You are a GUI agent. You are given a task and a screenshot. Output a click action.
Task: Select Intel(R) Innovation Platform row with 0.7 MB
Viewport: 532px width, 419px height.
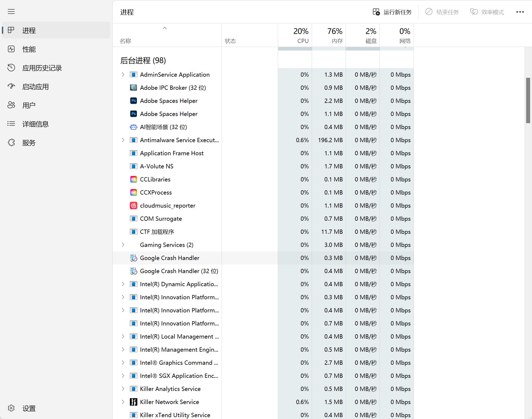pos(263,323)
